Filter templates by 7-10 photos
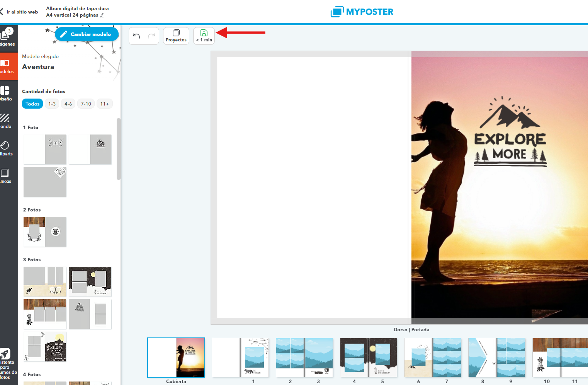588x385 pixels. 86,104
